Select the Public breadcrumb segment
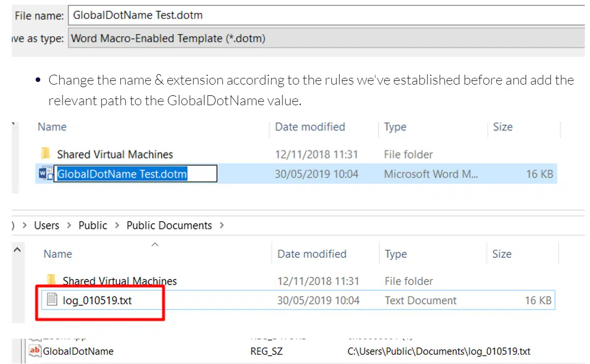Screen dimensions: 590x364 93,225
